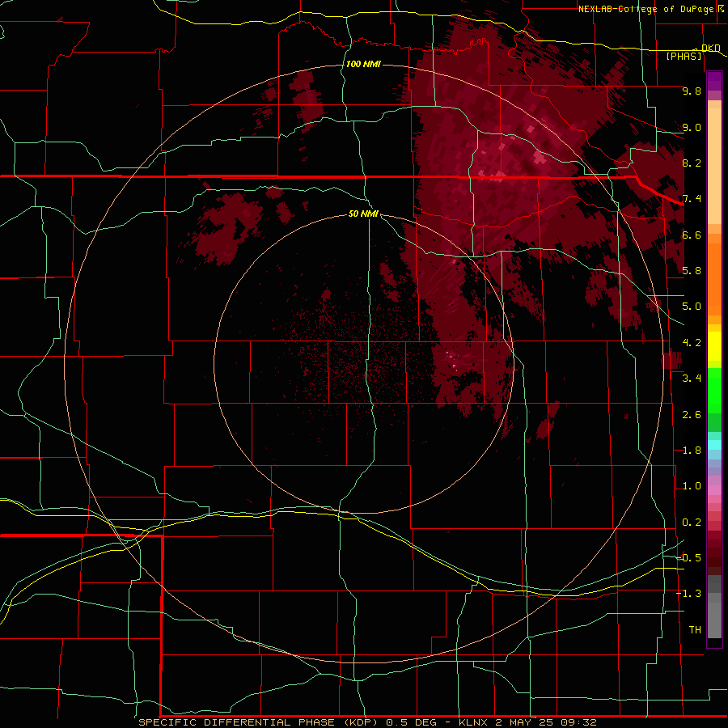Click the yellow band of the color scale
728x728 pixels.
(714, 346)
